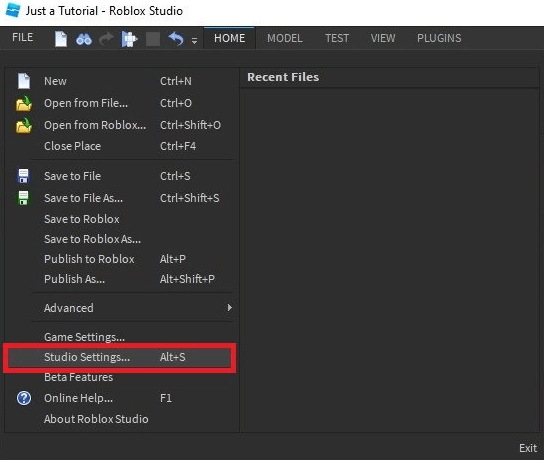The height and width of the screenshot is (460, 544).
Task: Switch to the HOME tab
Action: coord(229,38)
